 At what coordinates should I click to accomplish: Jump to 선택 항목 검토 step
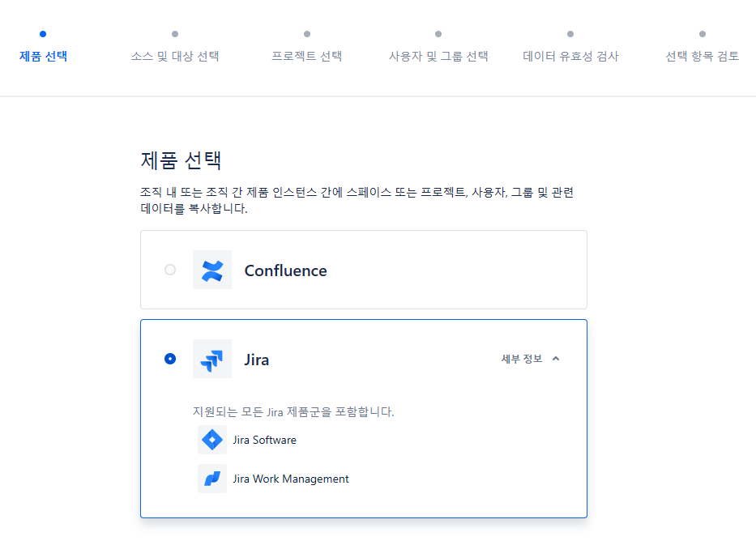[703, 56]
